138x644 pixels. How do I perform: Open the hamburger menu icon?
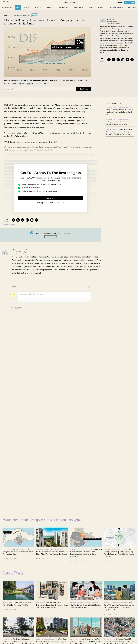click(4, 2)
